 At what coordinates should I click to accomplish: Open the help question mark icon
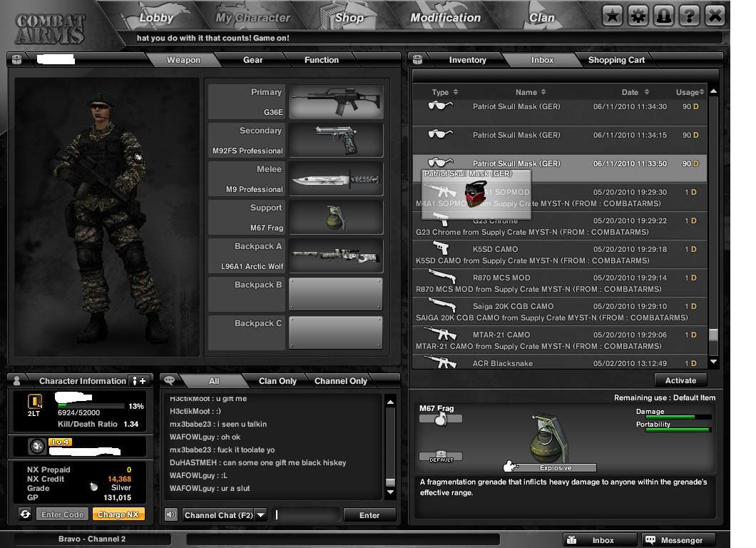pos(690,16)
